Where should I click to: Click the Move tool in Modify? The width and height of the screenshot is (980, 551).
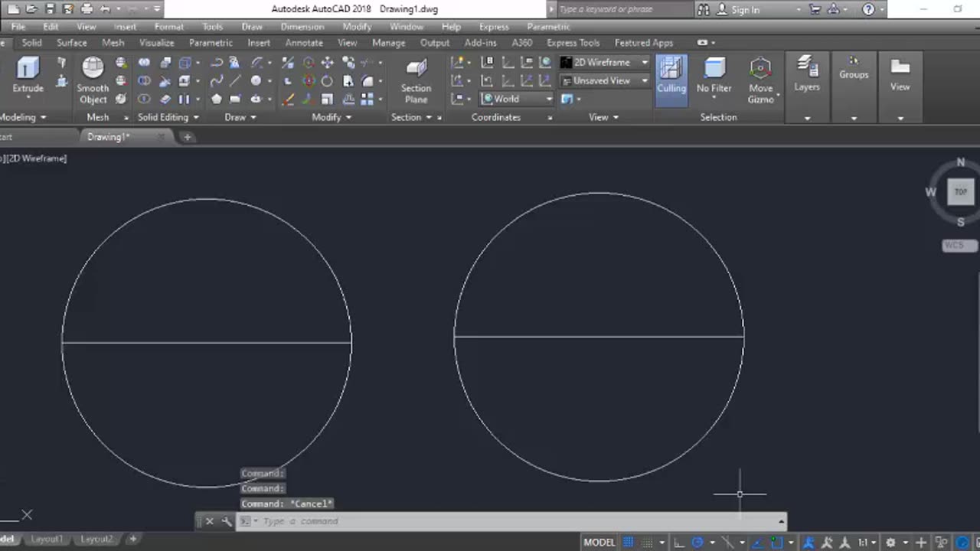(x=327, y=63)
